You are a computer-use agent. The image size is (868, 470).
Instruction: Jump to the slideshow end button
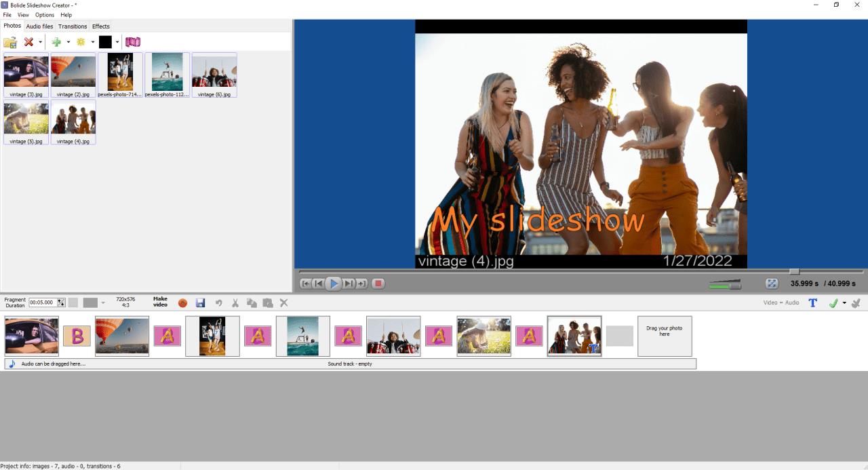click(x=361, y=283)
